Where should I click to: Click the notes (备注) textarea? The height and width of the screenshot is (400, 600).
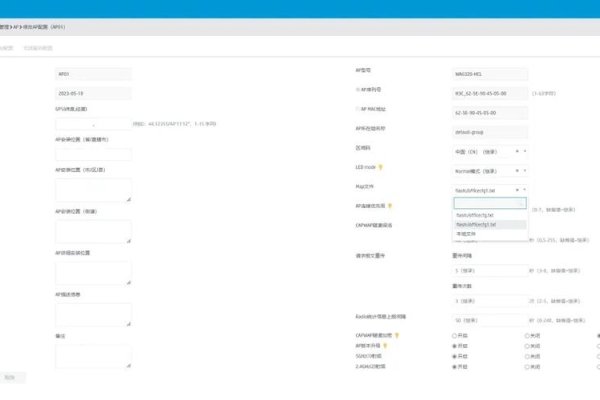[93, 356]
